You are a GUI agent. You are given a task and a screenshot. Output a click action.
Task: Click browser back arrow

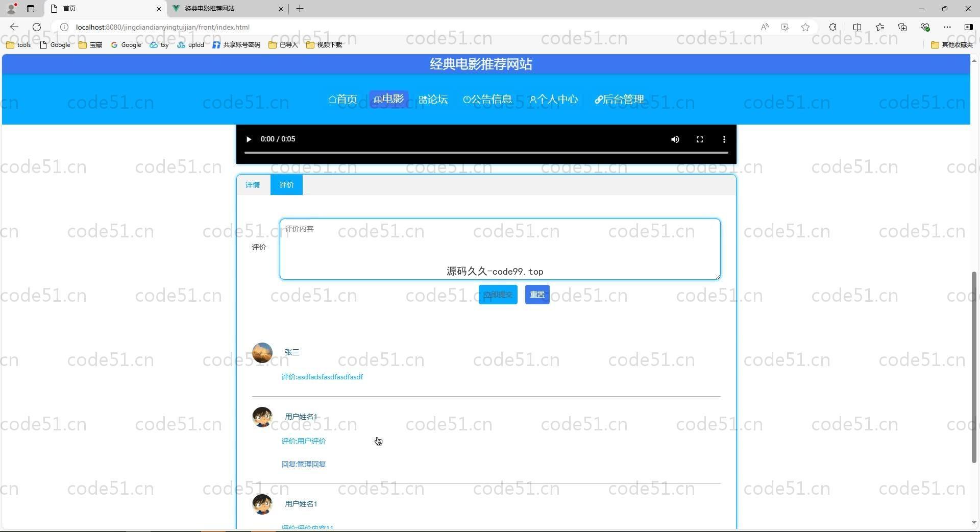click(x=14, y=27)
